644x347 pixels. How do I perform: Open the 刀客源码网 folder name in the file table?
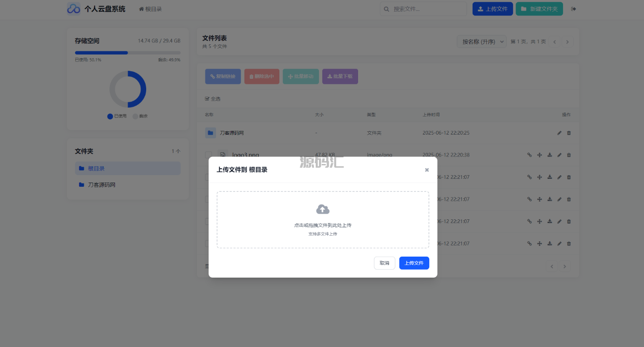(232, 133)
